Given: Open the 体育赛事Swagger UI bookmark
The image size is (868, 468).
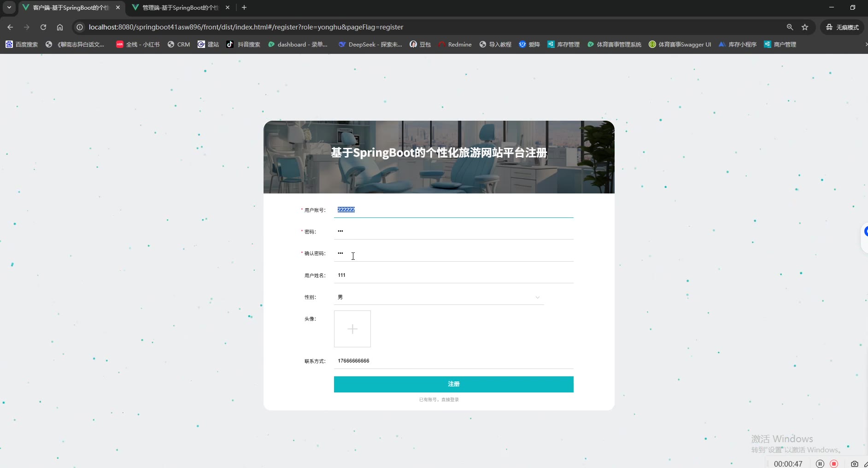Looking at the screenshot, I should [x=680, y=44].
